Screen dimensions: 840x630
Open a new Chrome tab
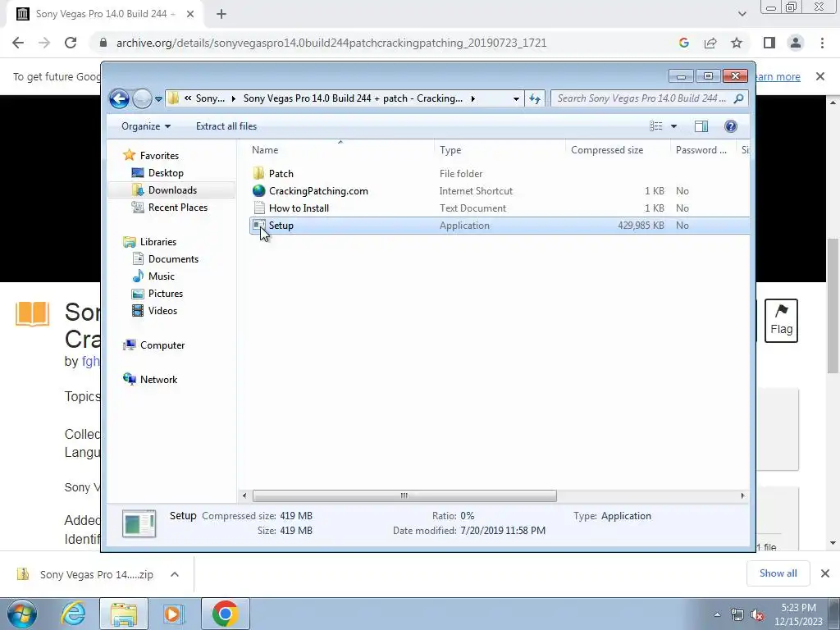pyautogui.click(x=221, y=14)
